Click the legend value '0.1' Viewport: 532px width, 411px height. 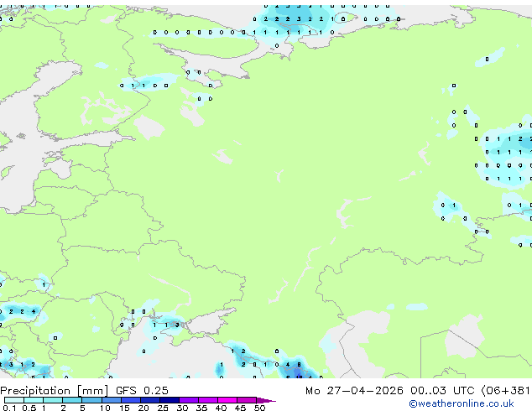[x=10, y=408]
